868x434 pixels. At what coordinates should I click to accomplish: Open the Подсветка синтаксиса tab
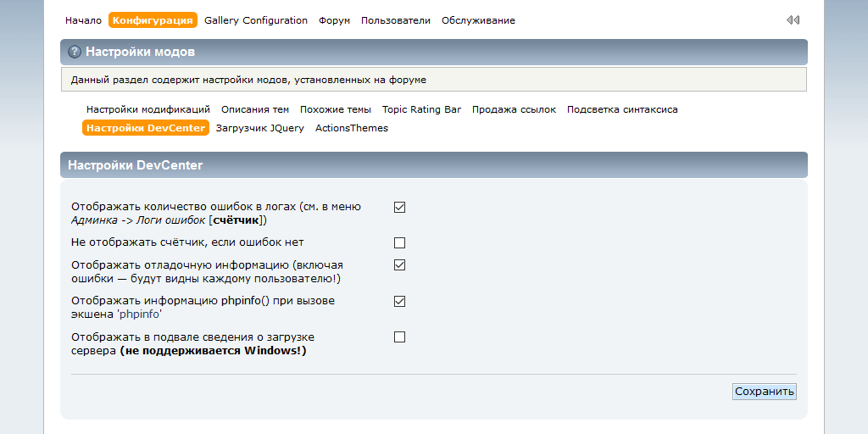(622, 109)
